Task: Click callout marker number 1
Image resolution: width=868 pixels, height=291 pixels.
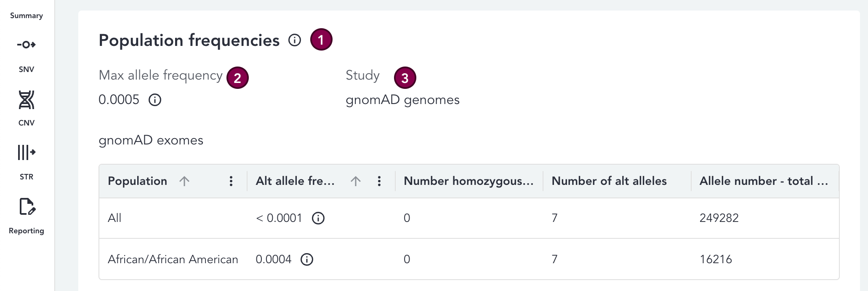Action: click(x=321, y=40)
